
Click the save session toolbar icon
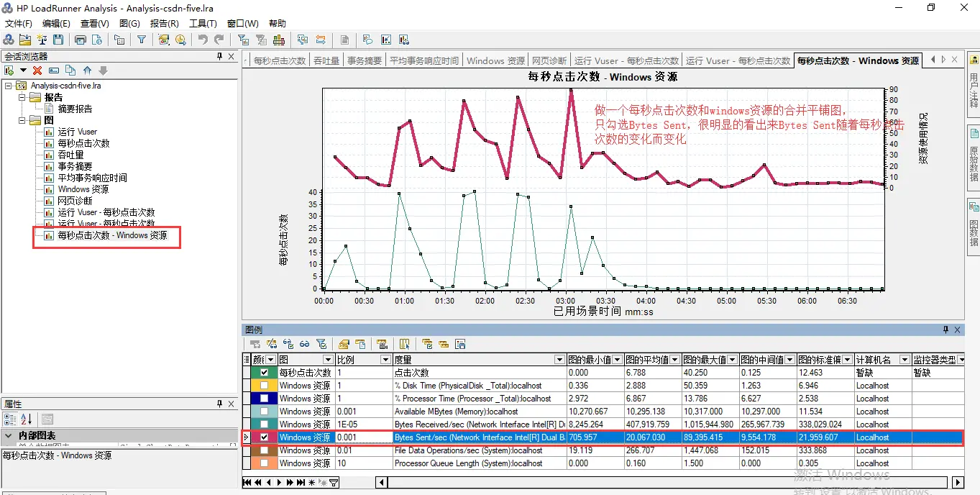tap(58, 40)
